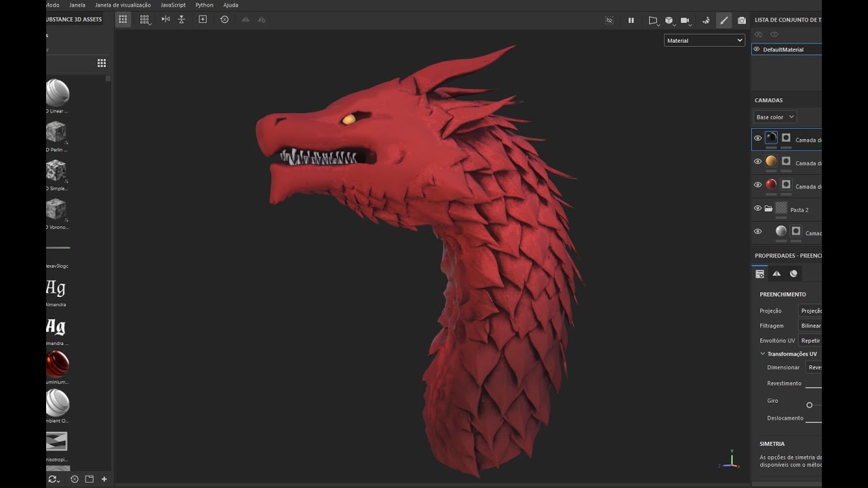This screenshot has width=868, height=488.
Task: Click the plus icon to import assets
Action: point(104,479)
